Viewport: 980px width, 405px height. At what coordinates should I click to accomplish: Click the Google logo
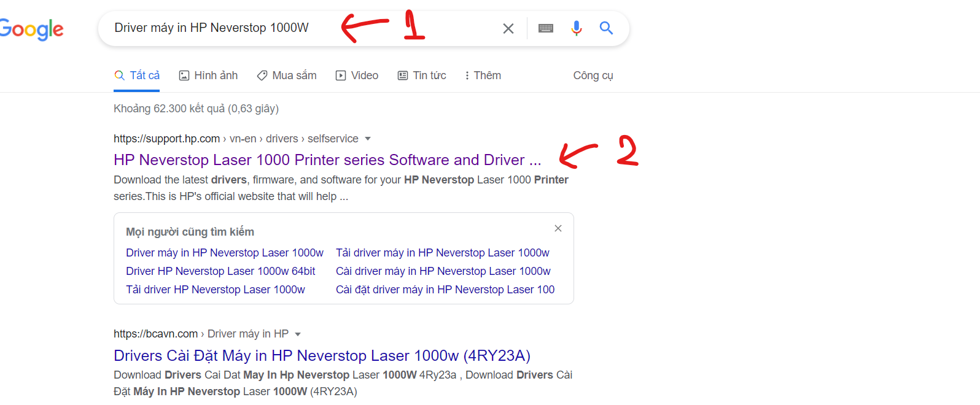pyautogui.click(x=31, y=29)
